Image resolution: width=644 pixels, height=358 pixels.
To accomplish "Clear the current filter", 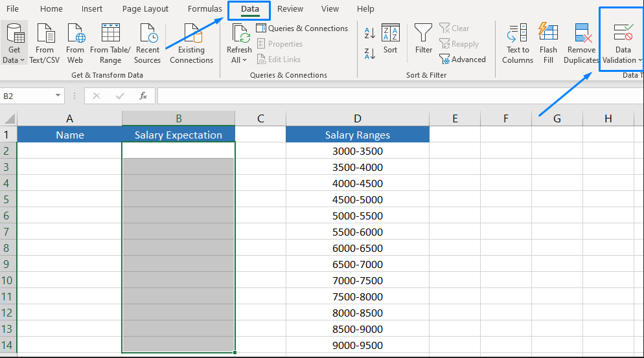I will click(x=454, y=28).
